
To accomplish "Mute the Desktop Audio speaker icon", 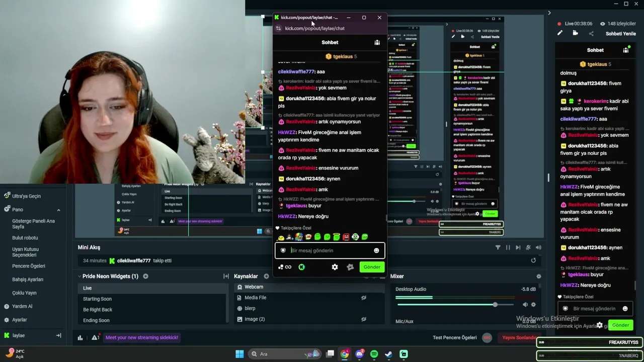I will [525, 305].
